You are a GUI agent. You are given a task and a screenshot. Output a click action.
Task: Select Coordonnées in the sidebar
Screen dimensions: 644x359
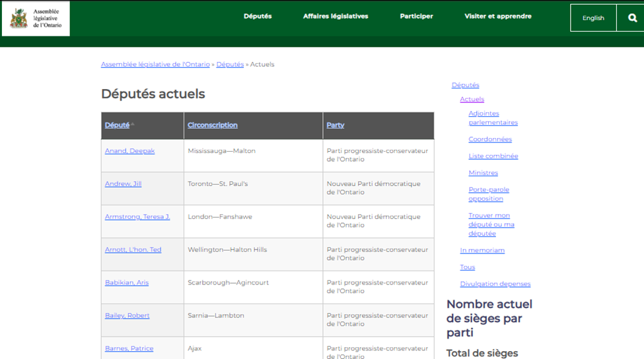click(x=490, y=139)
